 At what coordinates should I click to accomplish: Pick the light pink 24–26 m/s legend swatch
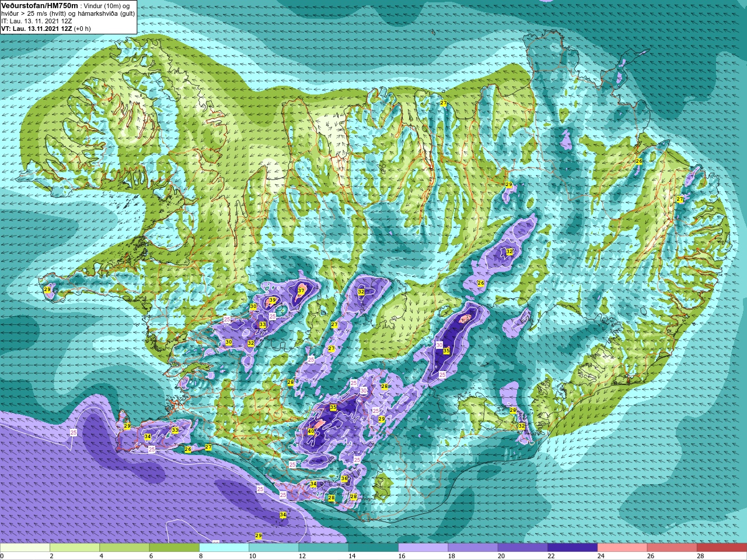[x=622, y=548]
